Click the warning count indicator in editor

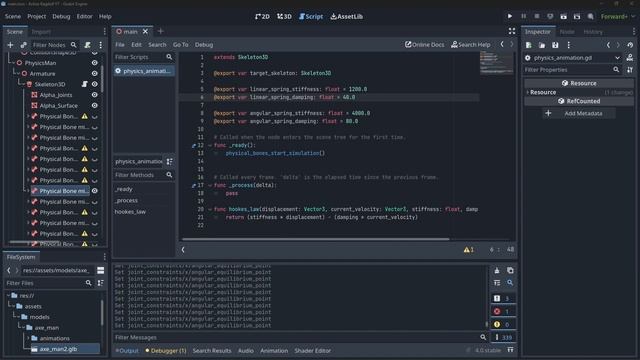[469, 250]
